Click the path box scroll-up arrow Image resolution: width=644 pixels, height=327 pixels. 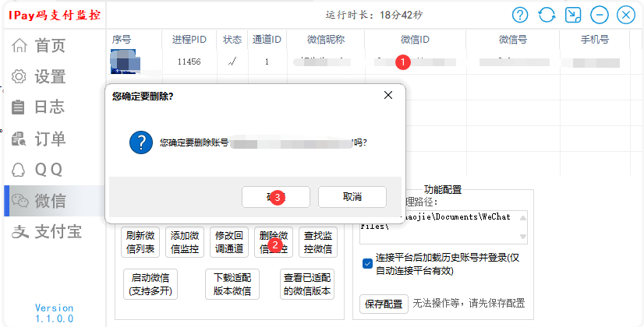click(523, 217)
